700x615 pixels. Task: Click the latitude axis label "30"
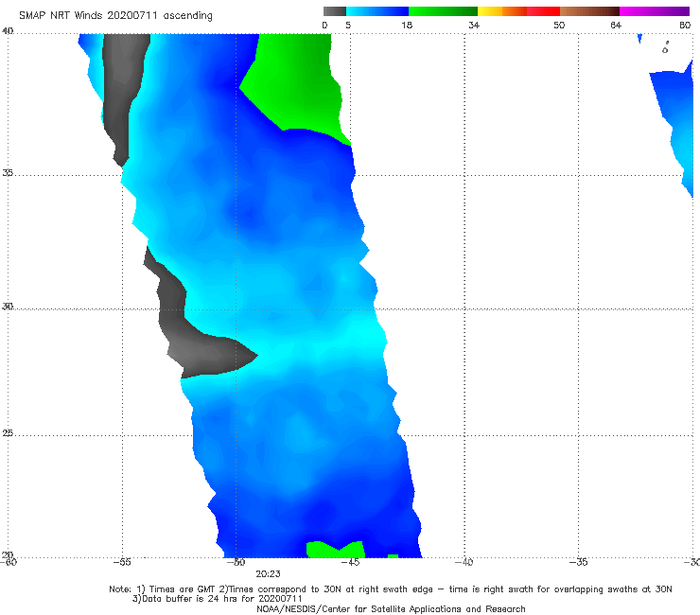8,307
